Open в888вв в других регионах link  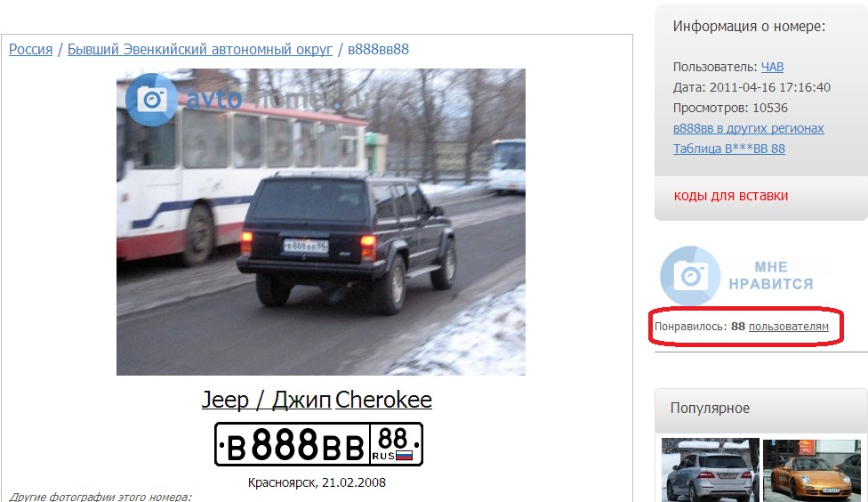[x=749, y=128]
